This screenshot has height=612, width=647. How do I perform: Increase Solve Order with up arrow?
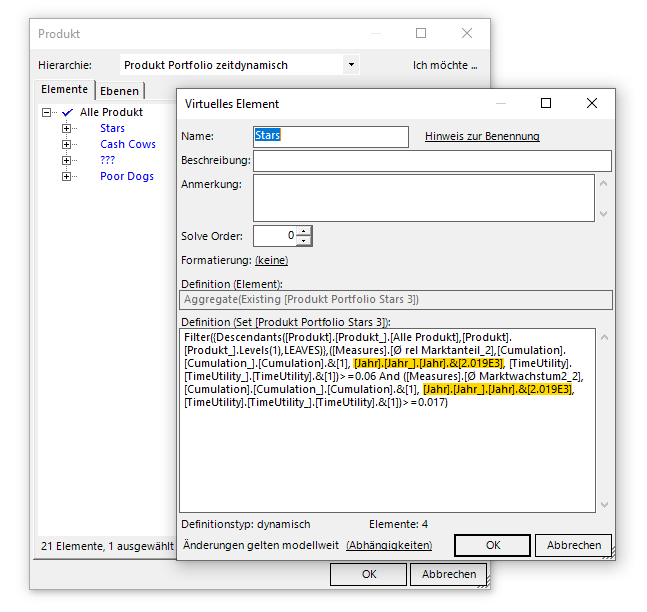(305, 230)
